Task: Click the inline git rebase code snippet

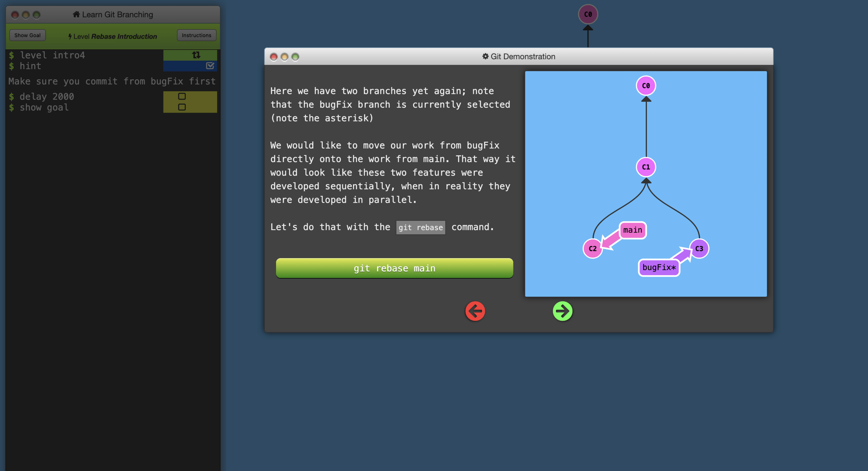Action: 420,227
